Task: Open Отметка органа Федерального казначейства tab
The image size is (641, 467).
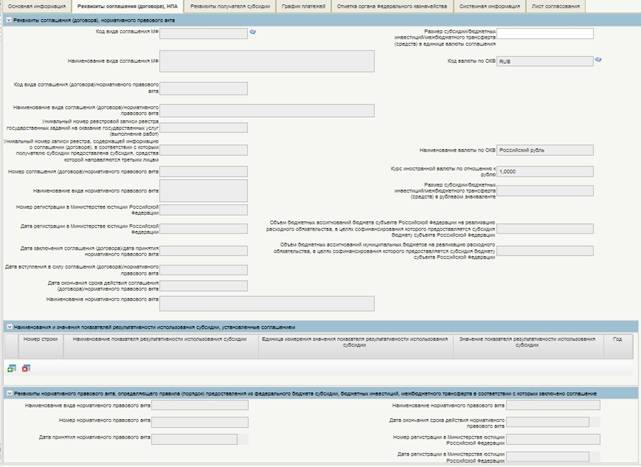Action: point(378,6)
